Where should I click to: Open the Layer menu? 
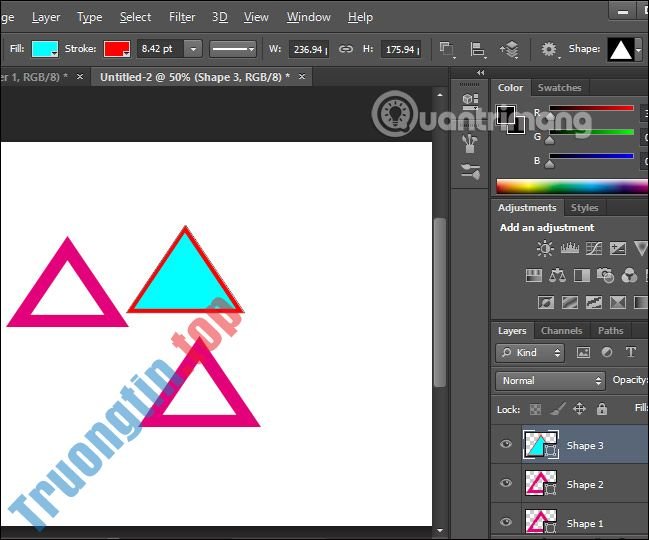[x=46, y=17]
